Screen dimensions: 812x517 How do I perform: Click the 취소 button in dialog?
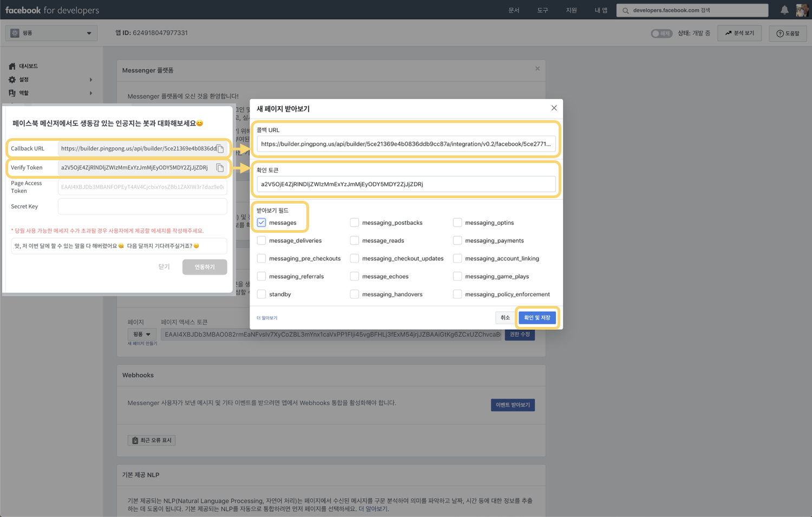(x=505, y=318)
